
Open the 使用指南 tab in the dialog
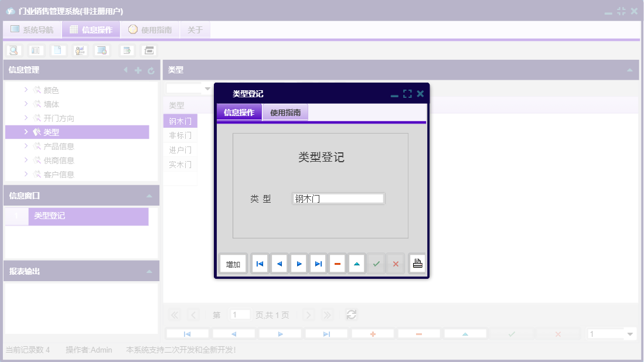285,112
